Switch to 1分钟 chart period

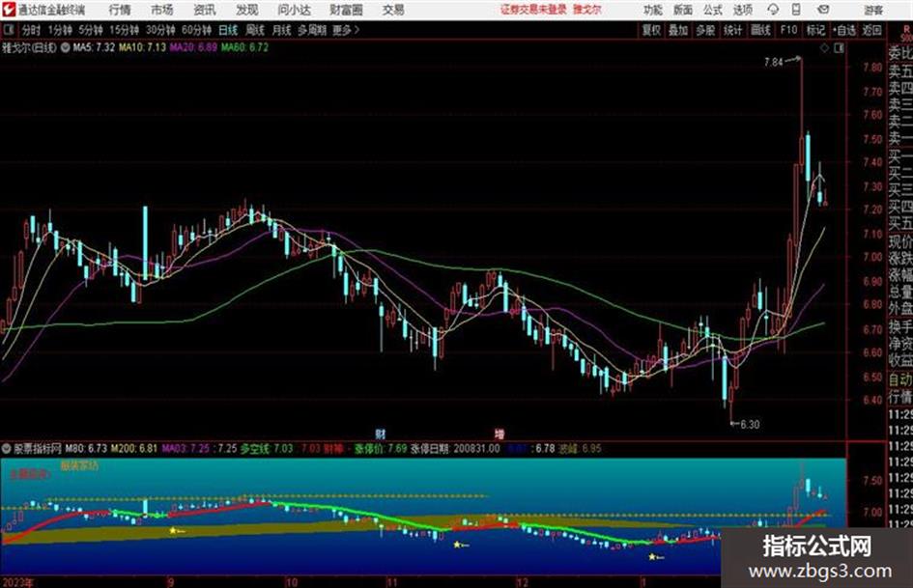coord(60,30)
